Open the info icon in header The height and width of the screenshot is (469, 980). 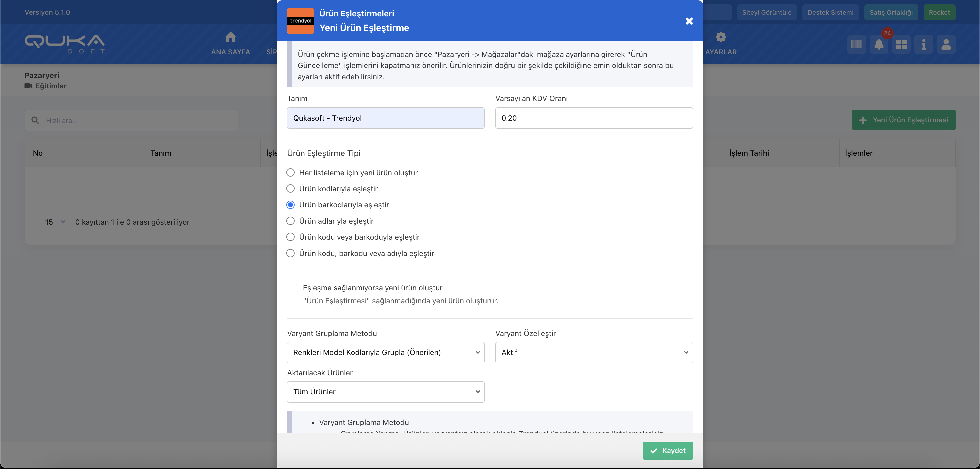point(923,45)
